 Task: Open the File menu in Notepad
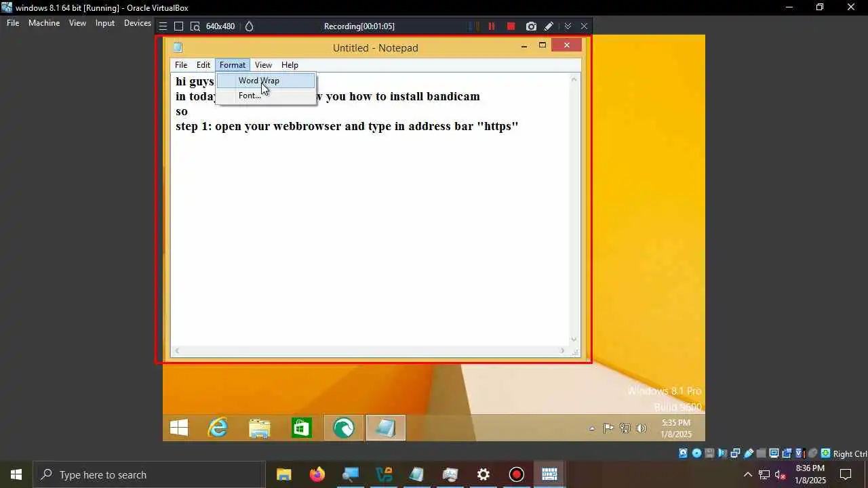point(181,65)
